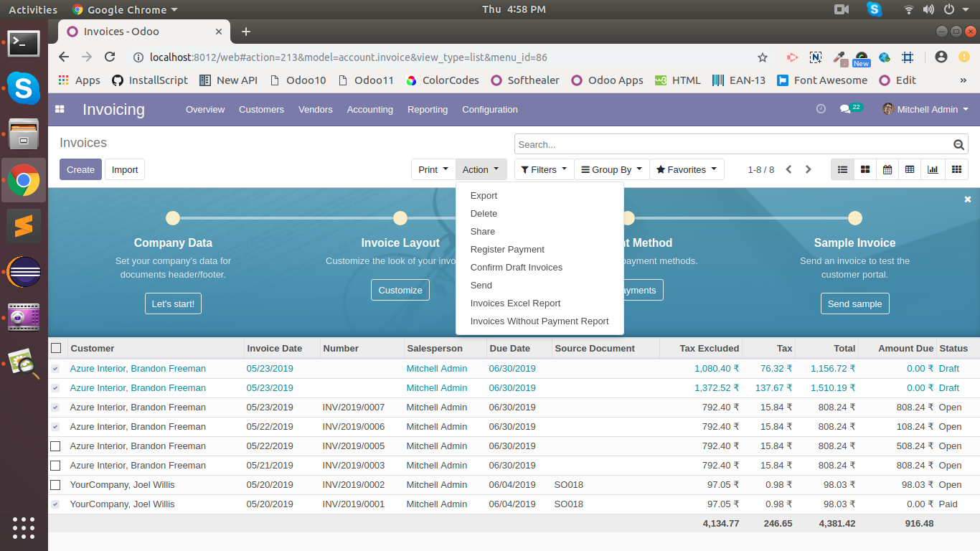980x551 pixels.
Task: Switch to kanban view
Action: (x=865, y=169)
